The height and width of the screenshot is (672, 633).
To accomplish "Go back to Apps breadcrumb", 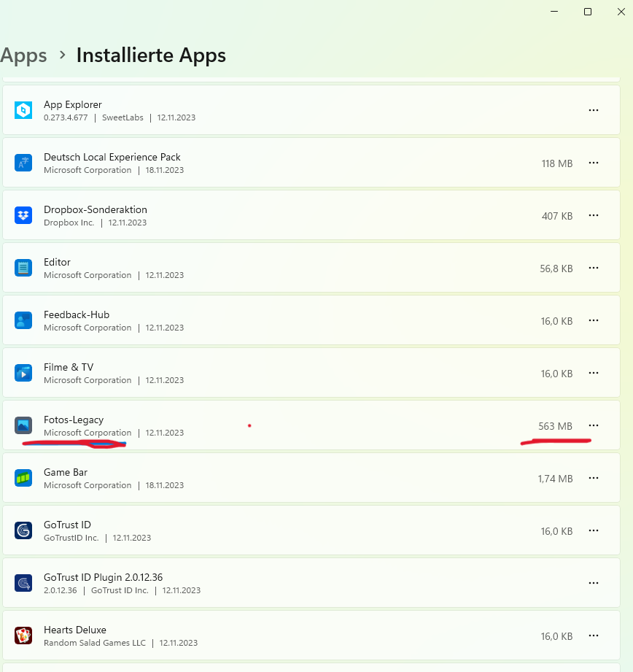I will pos(23,55).
